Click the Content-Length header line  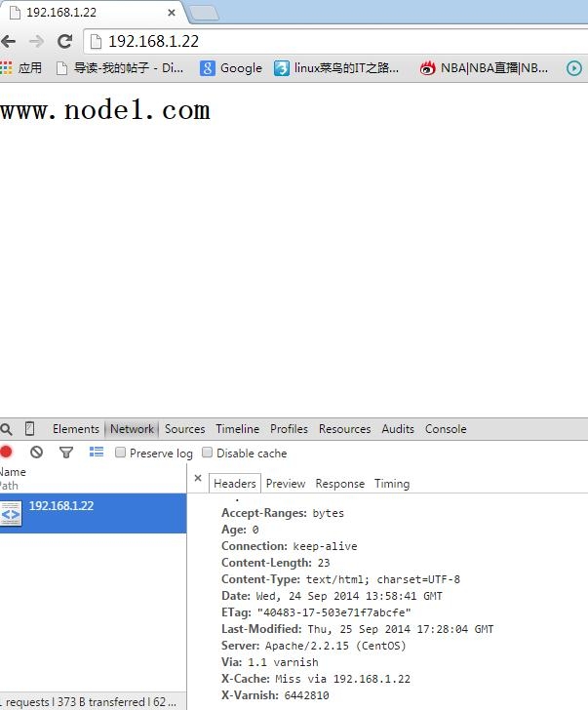[x=276, y=563]
